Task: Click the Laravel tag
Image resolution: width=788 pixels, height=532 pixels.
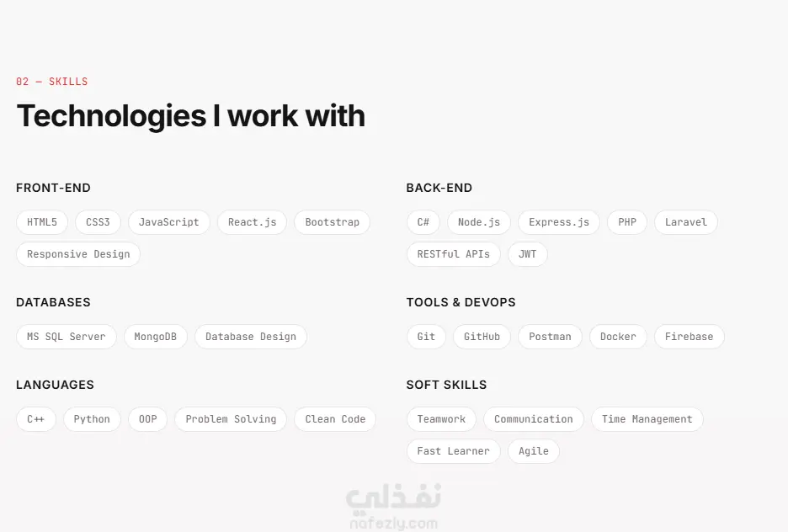Action: pyautogui.click(x=686, y=222)
